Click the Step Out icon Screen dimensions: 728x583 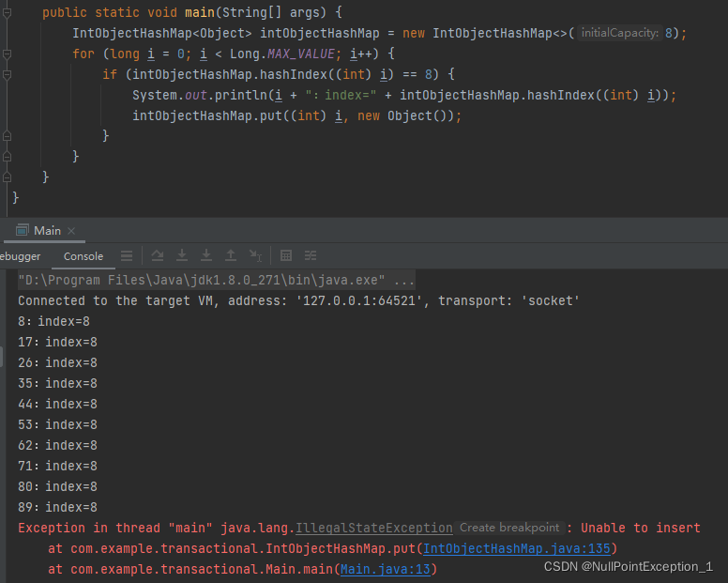click(231, 255)
